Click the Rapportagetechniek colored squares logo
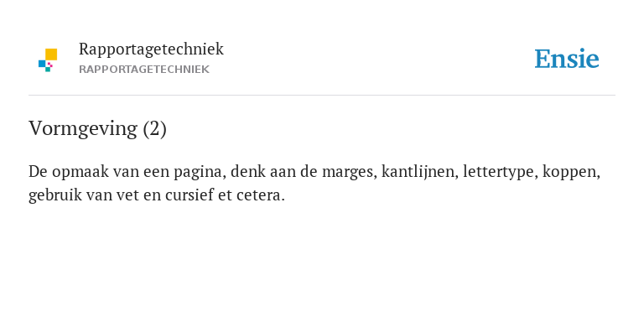 point(48,60)
